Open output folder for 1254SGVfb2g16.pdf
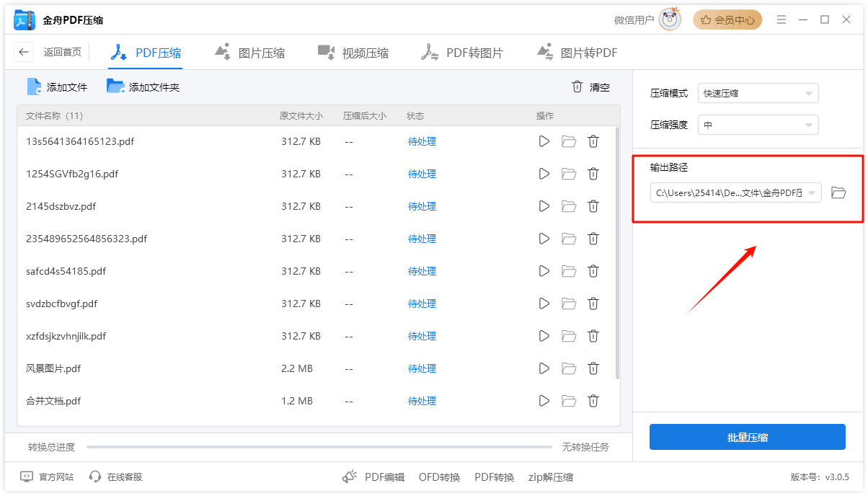 [569, 174]
